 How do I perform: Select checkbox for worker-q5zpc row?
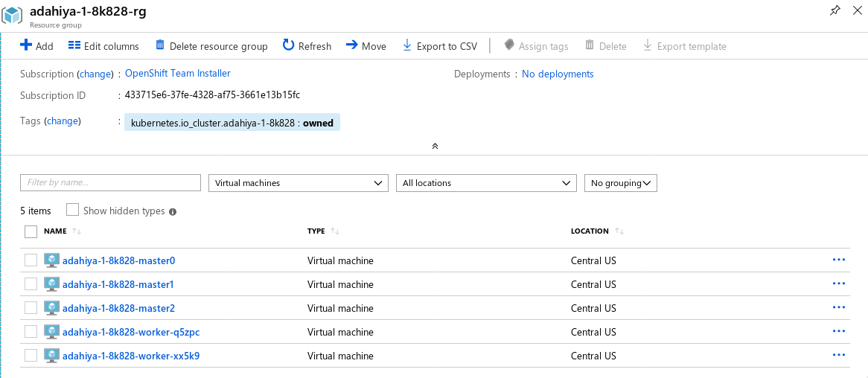(x=31, y=332)
